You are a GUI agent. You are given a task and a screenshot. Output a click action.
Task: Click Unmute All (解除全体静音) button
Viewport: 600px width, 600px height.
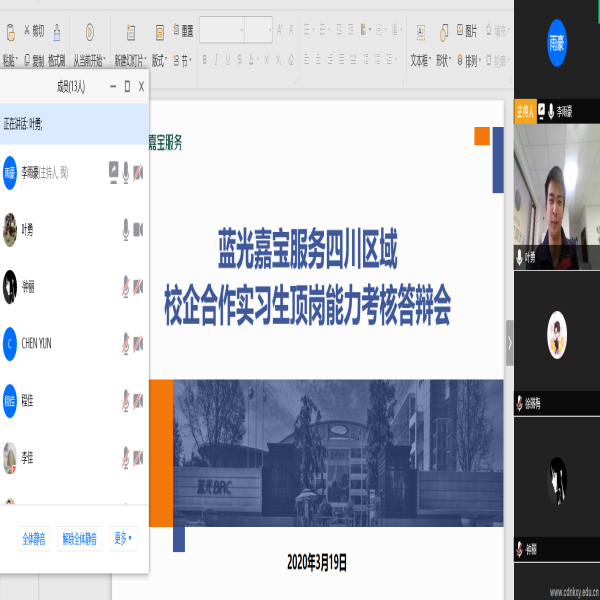[x=80, y=538]
